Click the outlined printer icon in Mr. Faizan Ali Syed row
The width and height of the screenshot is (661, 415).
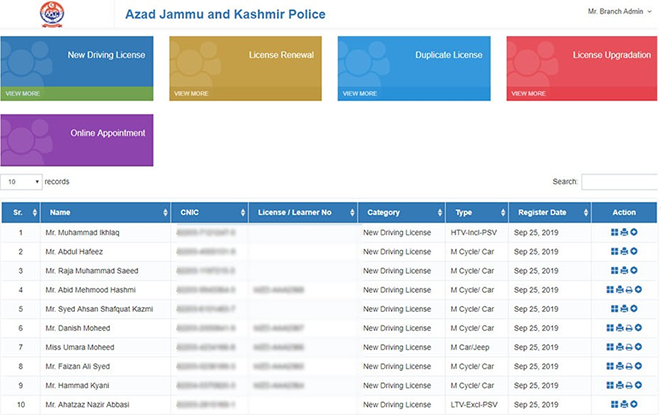pos(629,366)
